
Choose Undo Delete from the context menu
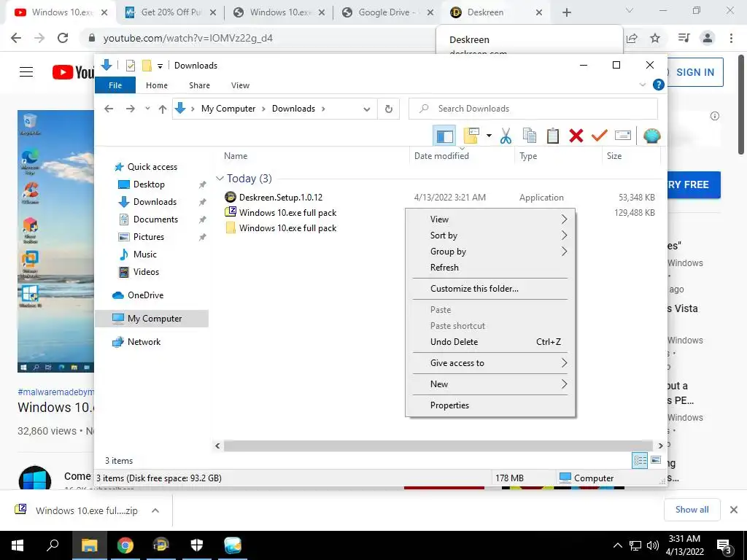[x=490, y=341]
